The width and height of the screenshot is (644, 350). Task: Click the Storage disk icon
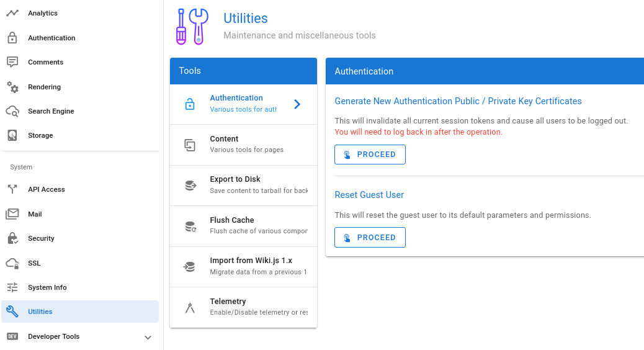point(12,135)
